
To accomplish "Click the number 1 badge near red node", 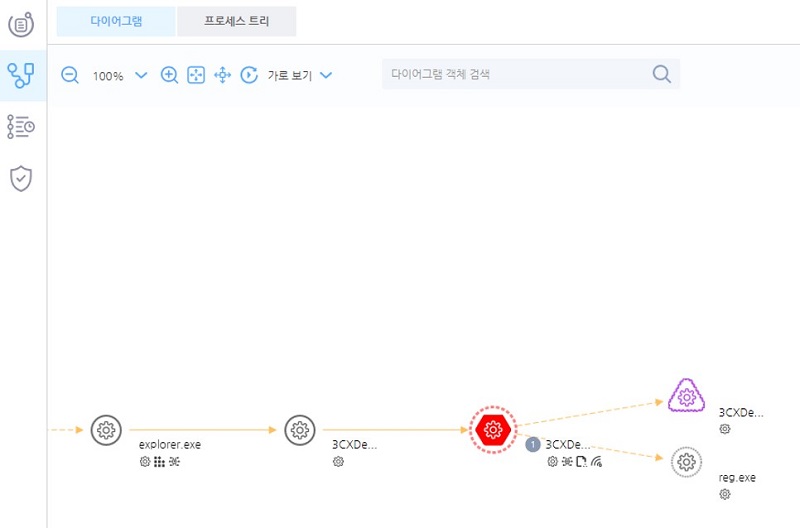I will click(533, 444).
